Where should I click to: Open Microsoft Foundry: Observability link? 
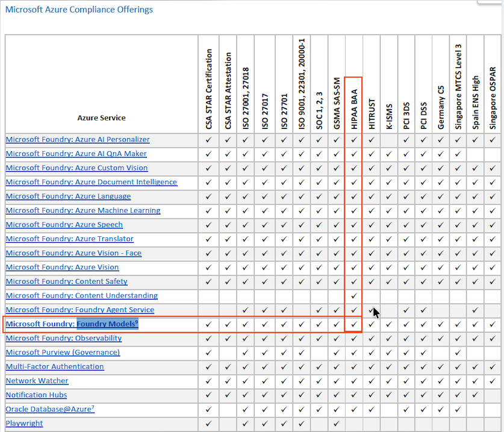(x=64, y=338)
